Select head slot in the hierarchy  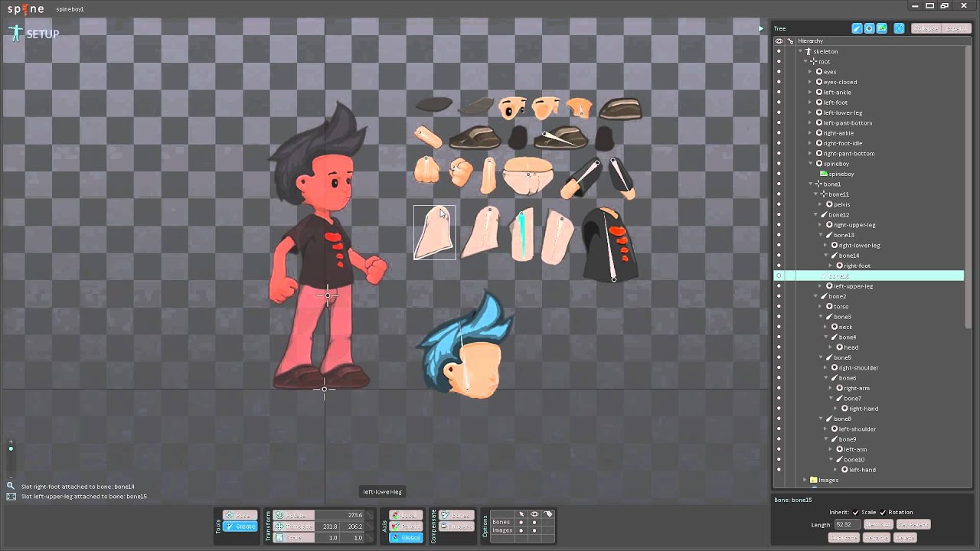point(851,347)
